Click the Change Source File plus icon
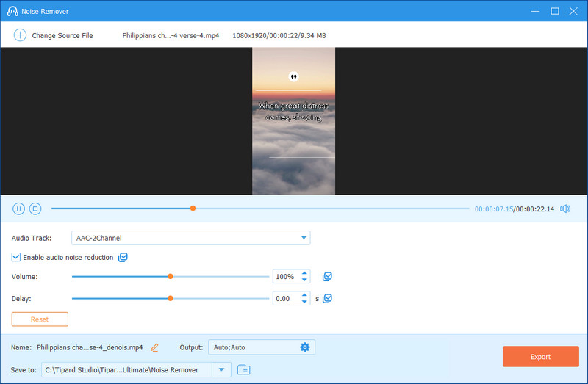Image resolution: width=588 pixels, height=384 pixels. point(20,35)
